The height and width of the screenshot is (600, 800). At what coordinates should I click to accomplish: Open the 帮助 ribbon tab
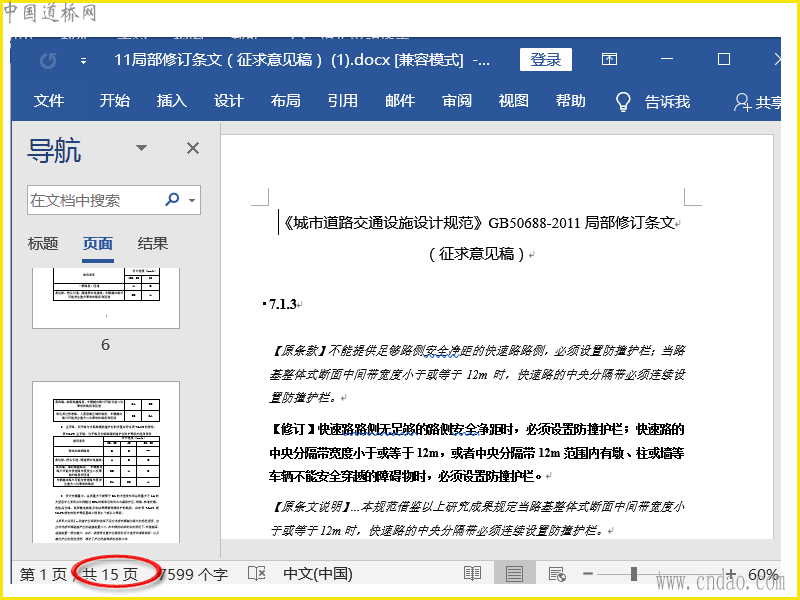[x=570, y=101]
